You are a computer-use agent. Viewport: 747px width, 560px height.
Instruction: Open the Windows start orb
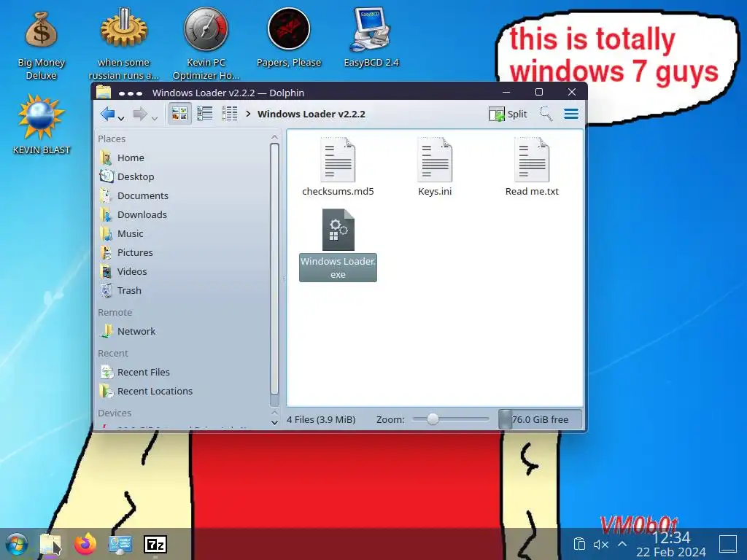(17, 544)
